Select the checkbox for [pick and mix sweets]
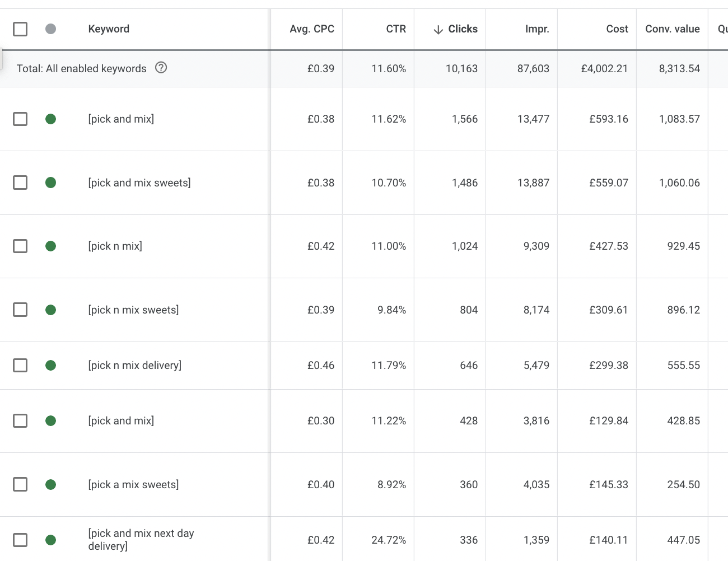Image resolution: width=728 pixels, height=561 pixels. pyautogui.click(x=20, y=183)
